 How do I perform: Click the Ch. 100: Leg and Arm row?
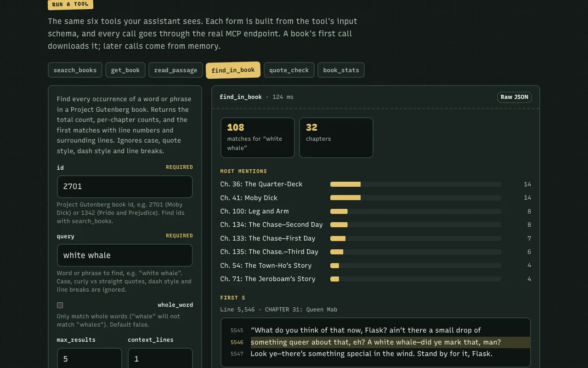point(376,211)
